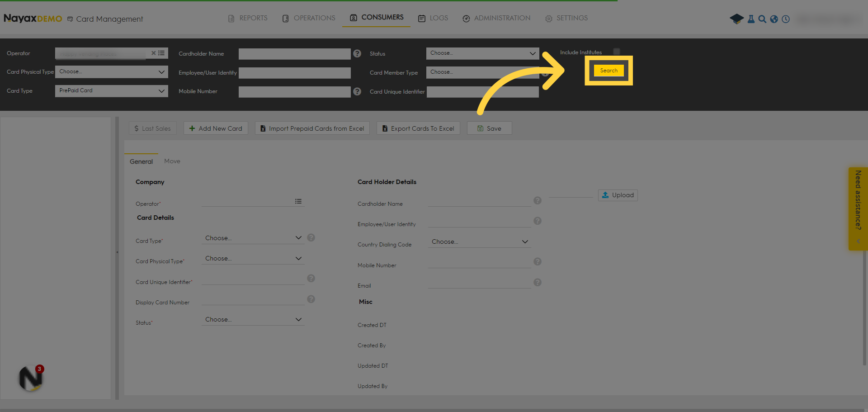Open operator list icon in Company section

pos(298,201)
